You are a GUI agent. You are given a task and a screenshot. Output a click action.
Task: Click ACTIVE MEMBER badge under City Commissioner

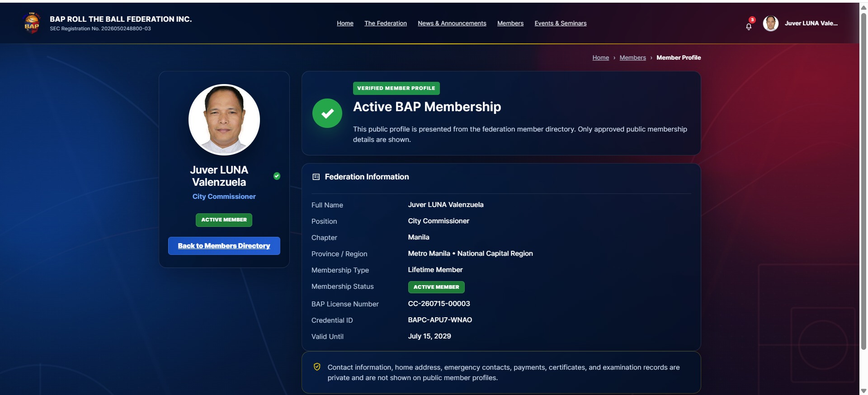pyautogui.click(x=224, y=220)
